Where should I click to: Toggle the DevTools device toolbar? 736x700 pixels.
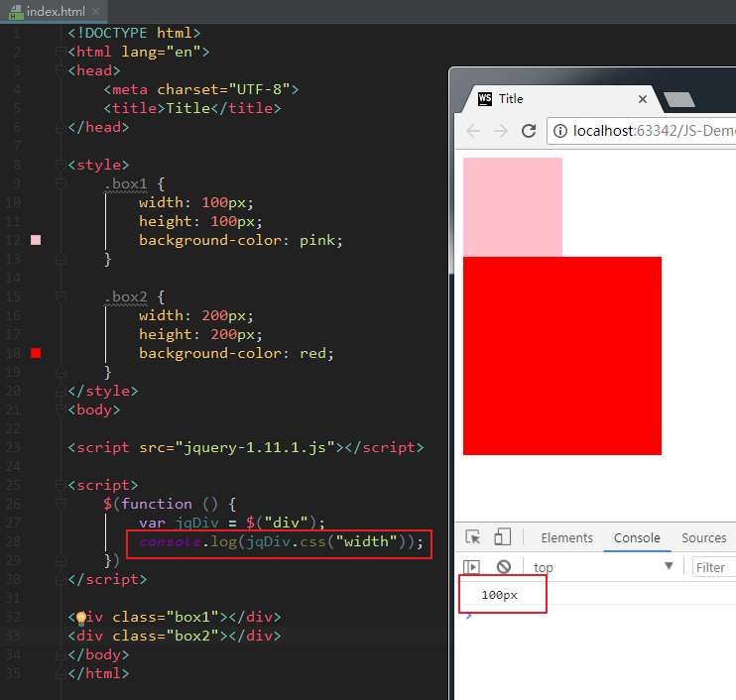point(502,536)
